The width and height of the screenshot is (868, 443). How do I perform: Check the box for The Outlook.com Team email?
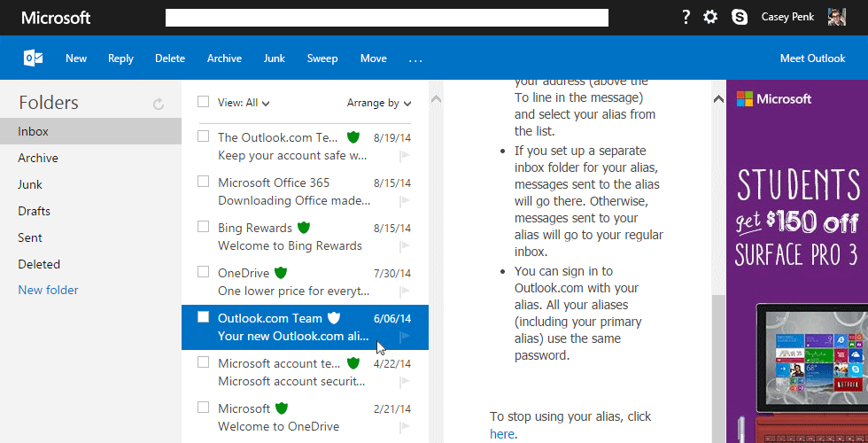tap(203, 136)
